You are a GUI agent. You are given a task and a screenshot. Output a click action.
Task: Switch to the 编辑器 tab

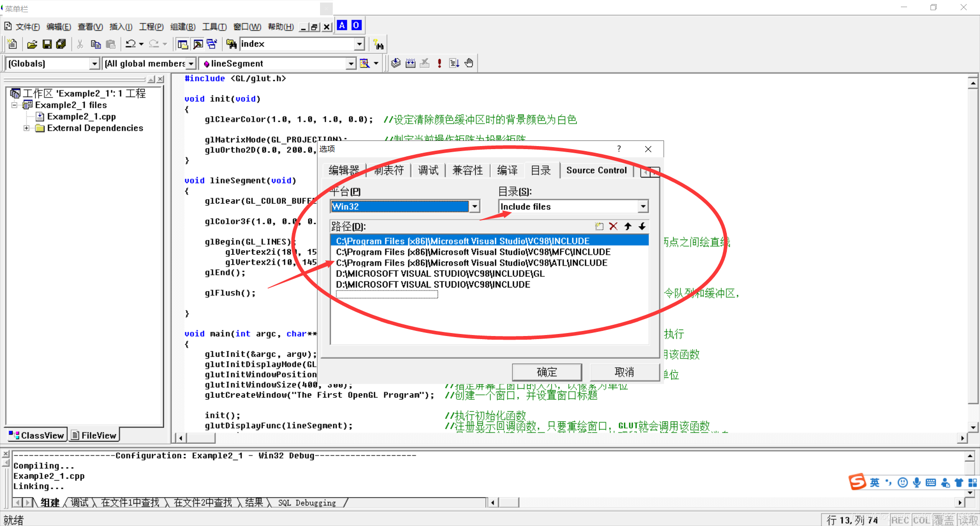point(344,171)
